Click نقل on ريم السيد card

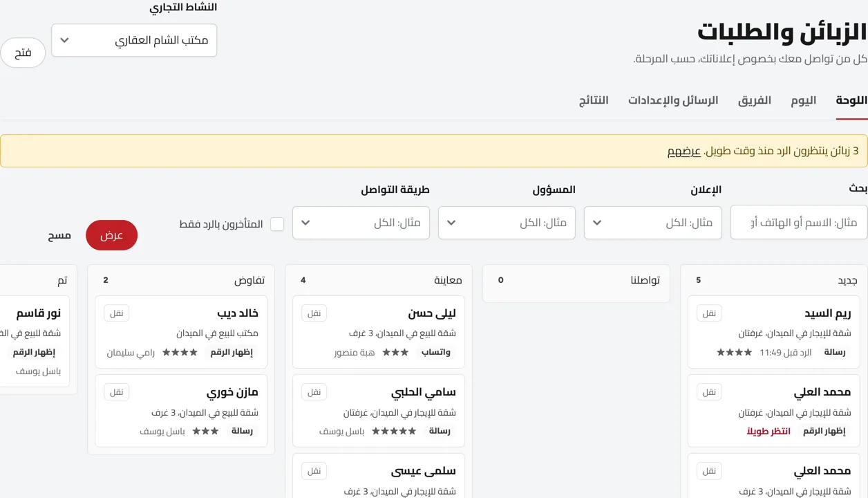tap(709, 313)
